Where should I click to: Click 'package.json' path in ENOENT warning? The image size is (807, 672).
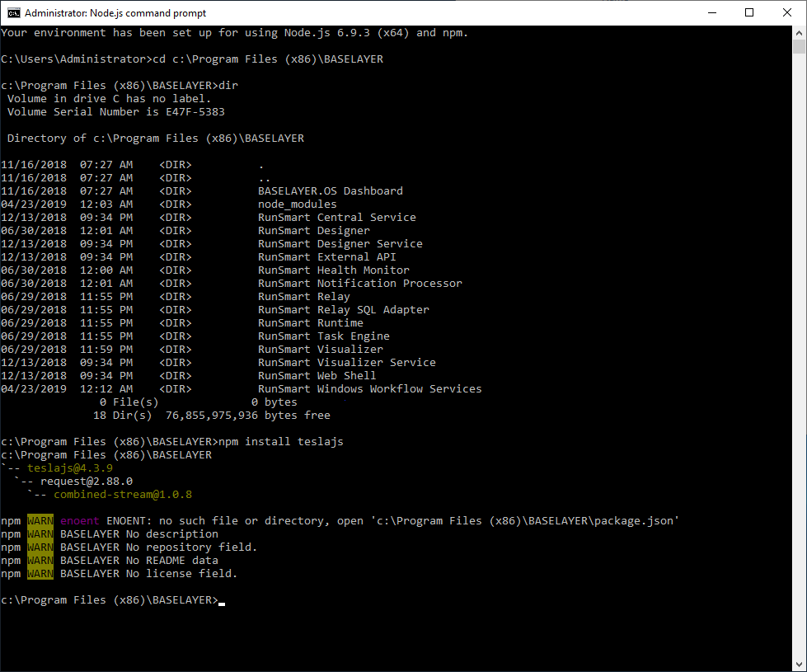[634, 521]
